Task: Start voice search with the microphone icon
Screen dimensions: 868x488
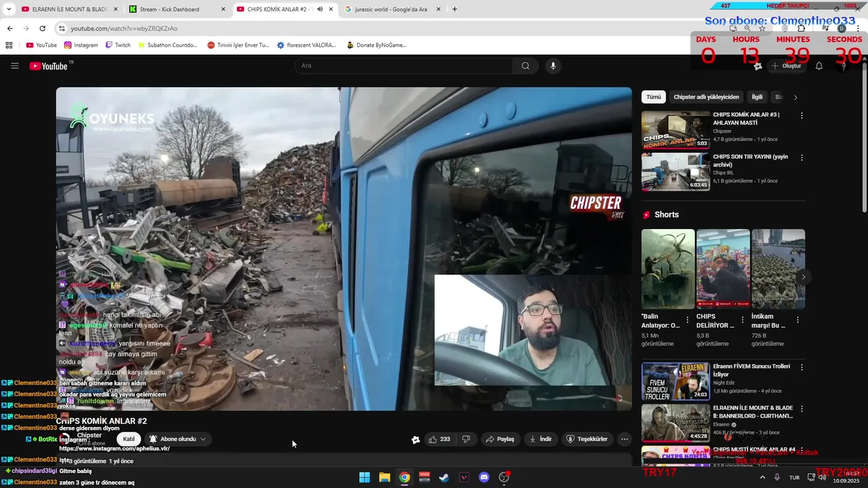Action: [x=553, y=66]
